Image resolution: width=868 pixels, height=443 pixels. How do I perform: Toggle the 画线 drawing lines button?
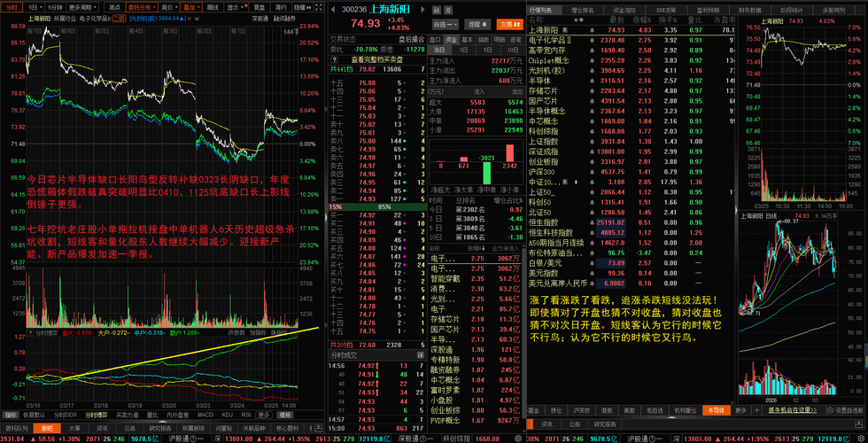tap(213, 8)
